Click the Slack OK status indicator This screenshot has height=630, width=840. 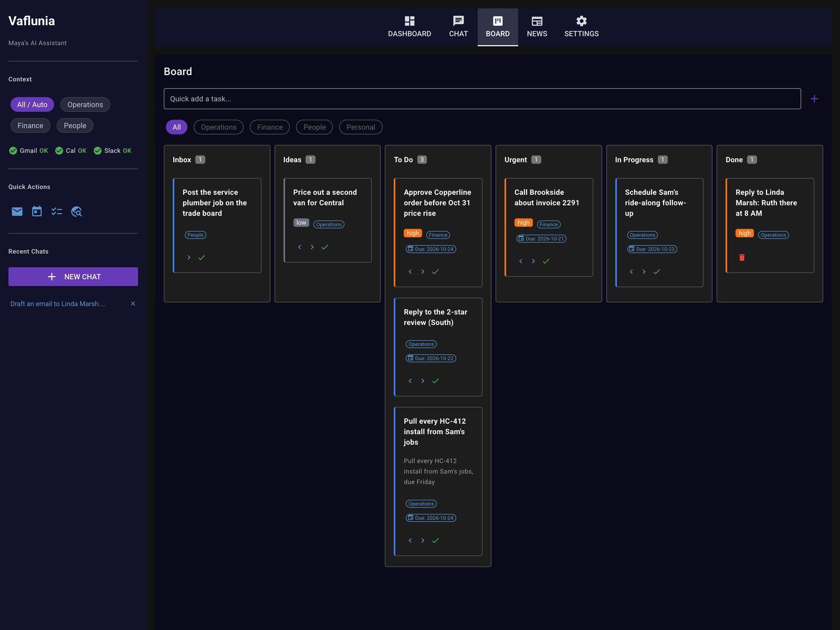[x=112, y=151]
